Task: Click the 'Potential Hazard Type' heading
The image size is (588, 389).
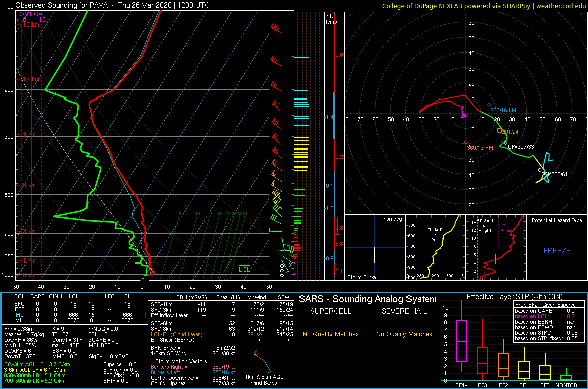Action: 557,220
